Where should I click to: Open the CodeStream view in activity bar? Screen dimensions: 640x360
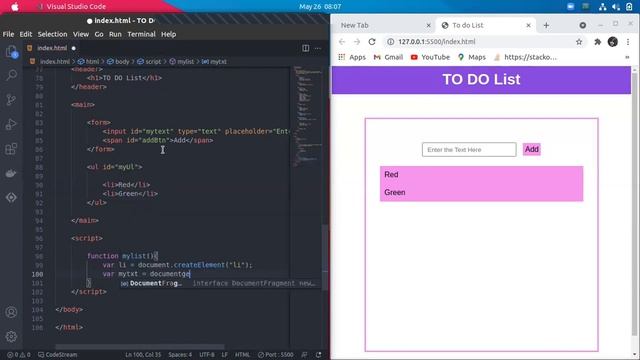pyautogui.click(x=11, y=198)
